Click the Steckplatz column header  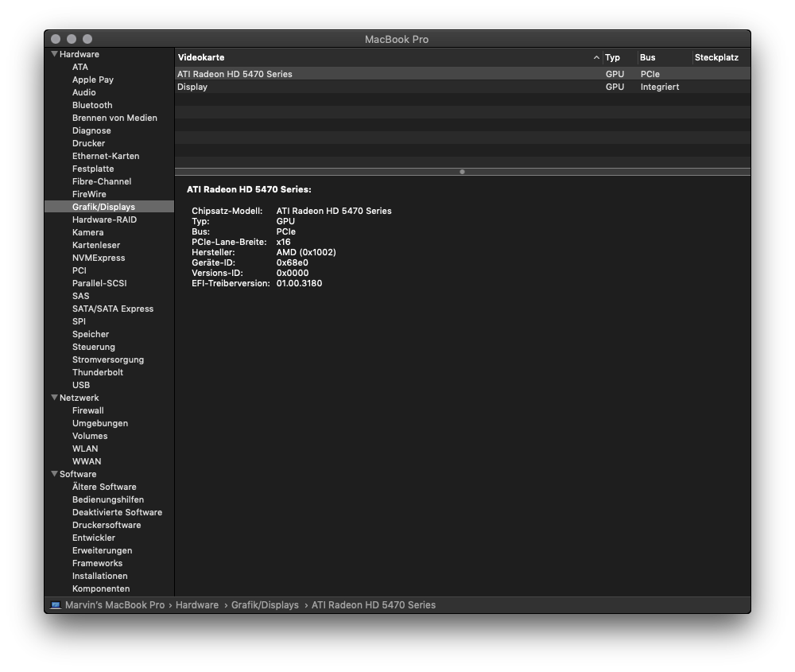(x=716, y=57)
